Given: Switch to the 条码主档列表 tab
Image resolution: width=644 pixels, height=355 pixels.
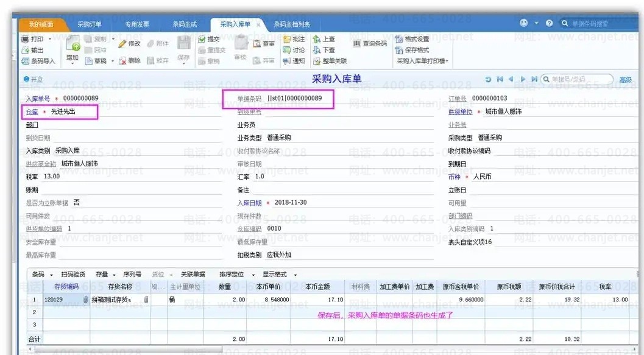Looking at the screenshot, I should click(291, 24).
